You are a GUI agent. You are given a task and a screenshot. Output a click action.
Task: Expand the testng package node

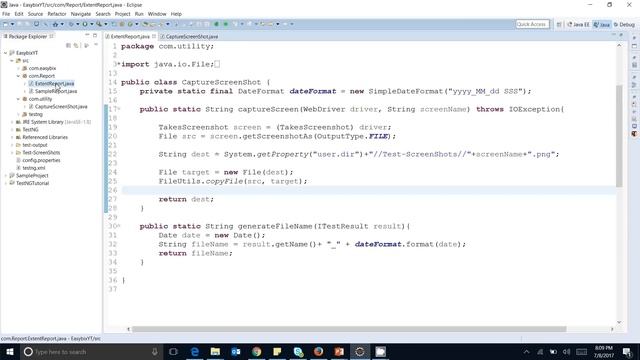click(18, 114)
